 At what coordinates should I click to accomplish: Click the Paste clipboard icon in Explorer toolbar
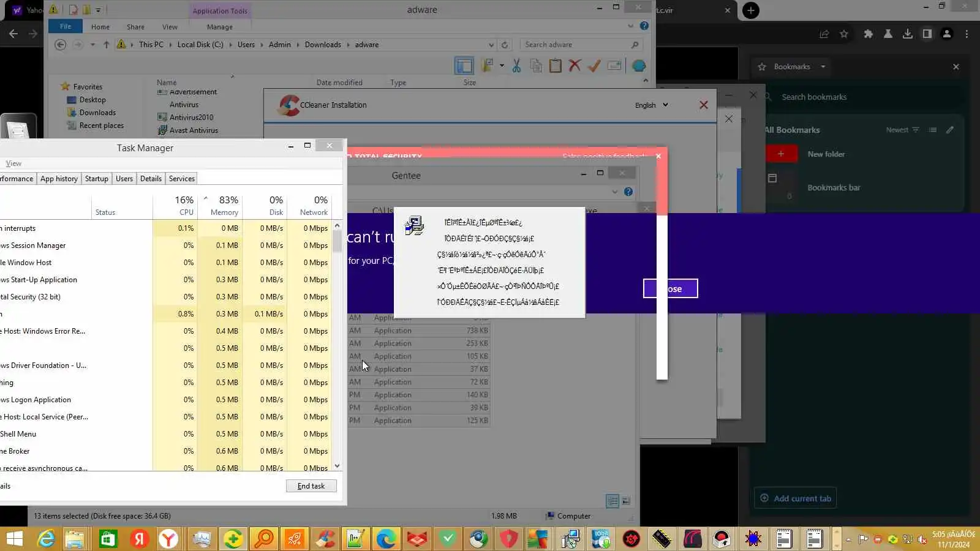pyautogui.click(x=556, y=66)
